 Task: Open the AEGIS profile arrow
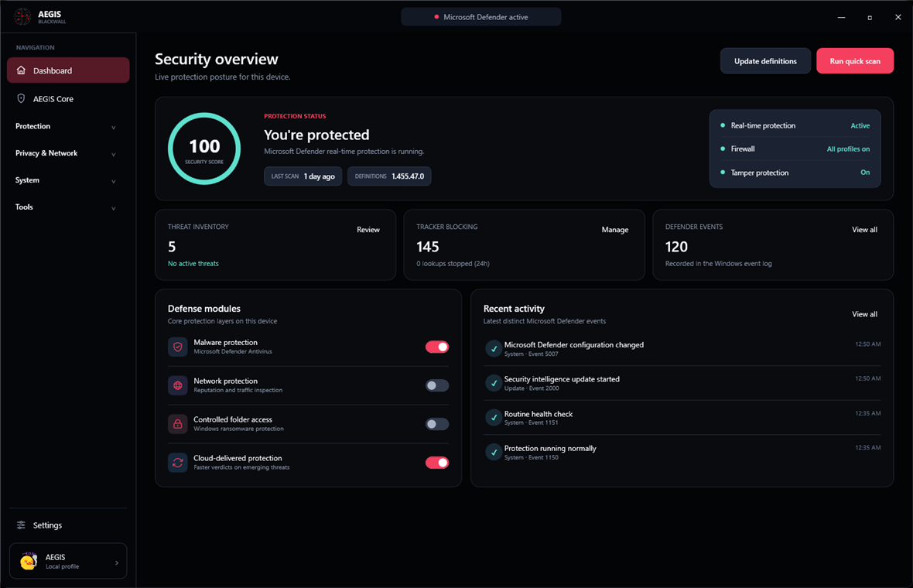(117, 562)
